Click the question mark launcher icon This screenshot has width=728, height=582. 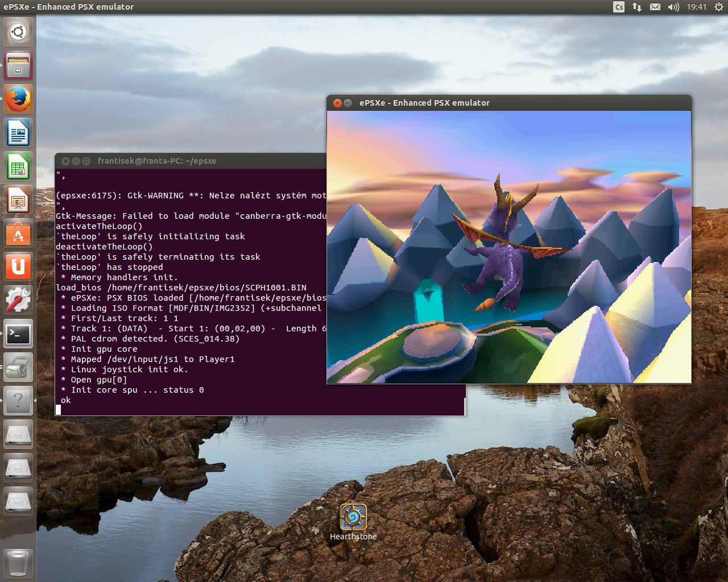pyautogui.click(x=18, y=401)
